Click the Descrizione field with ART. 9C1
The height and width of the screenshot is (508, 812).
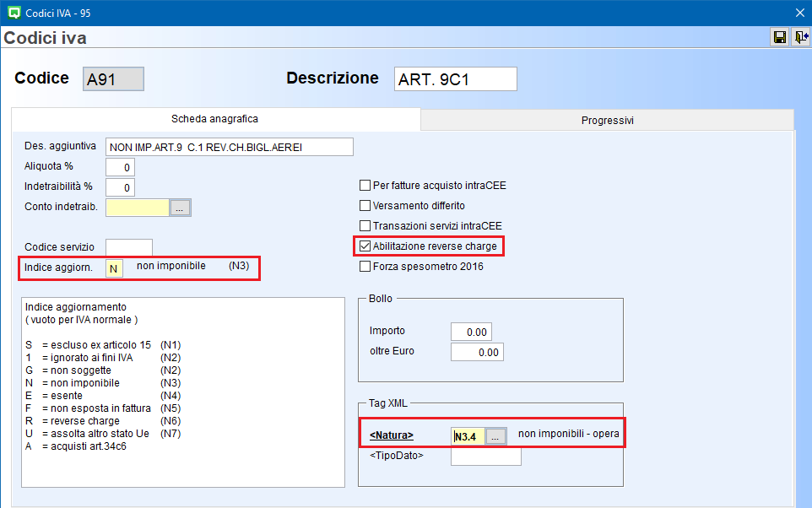455,79
